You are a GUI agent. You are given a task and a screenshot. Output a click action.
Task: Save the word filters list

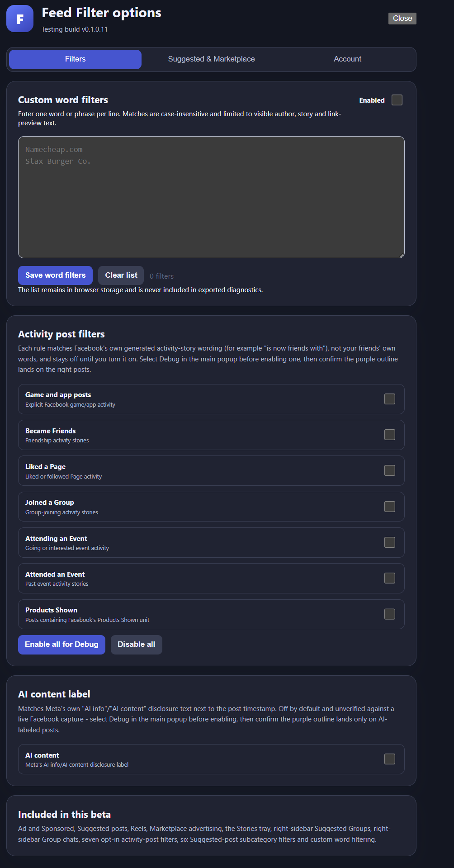coord(55,275)
